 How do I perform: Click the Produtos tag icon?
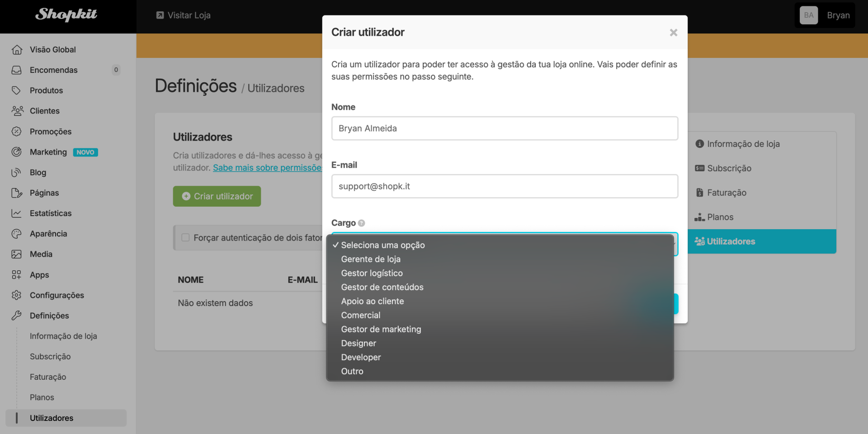coord(17,90)
